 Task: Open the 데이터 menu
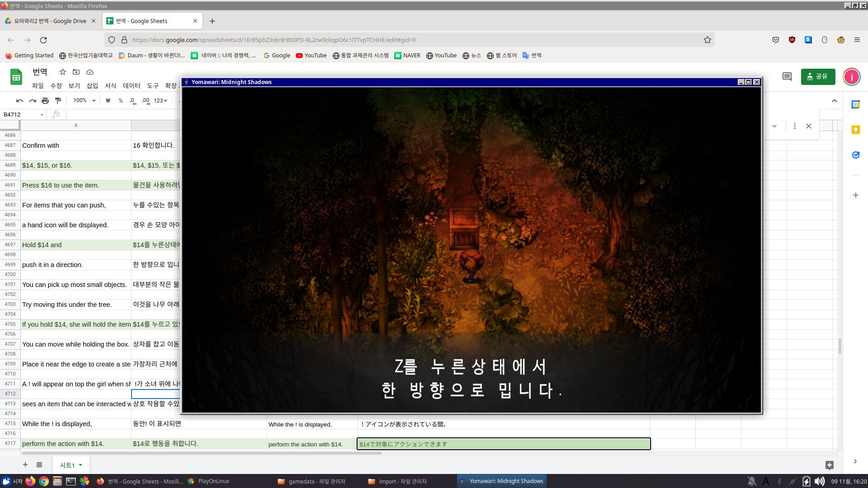point(132,86)
